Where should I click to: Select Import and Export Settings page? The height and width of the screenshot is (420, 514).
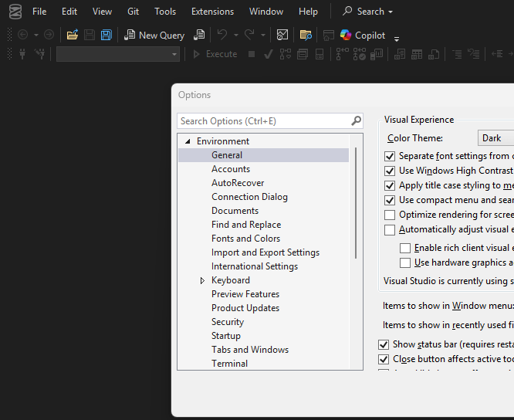click(x=265, y=252)
